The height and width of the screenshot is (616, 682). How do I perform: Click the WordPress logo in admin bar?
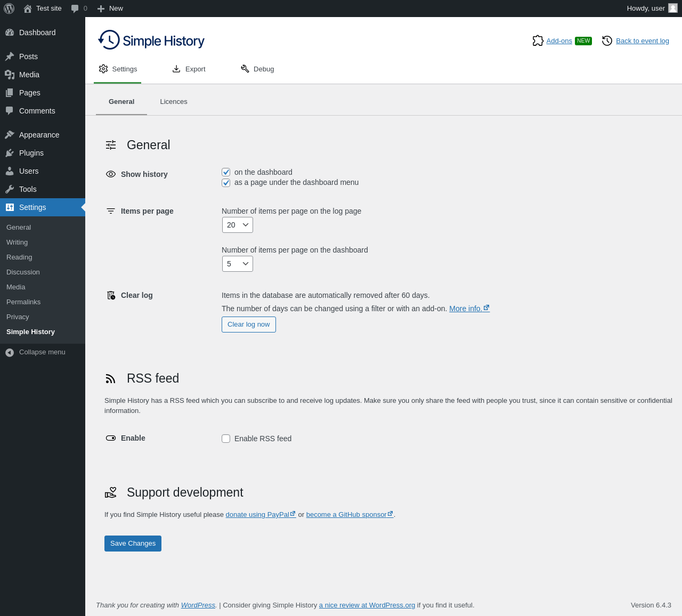pyautogui.click(x=9, y=9)
